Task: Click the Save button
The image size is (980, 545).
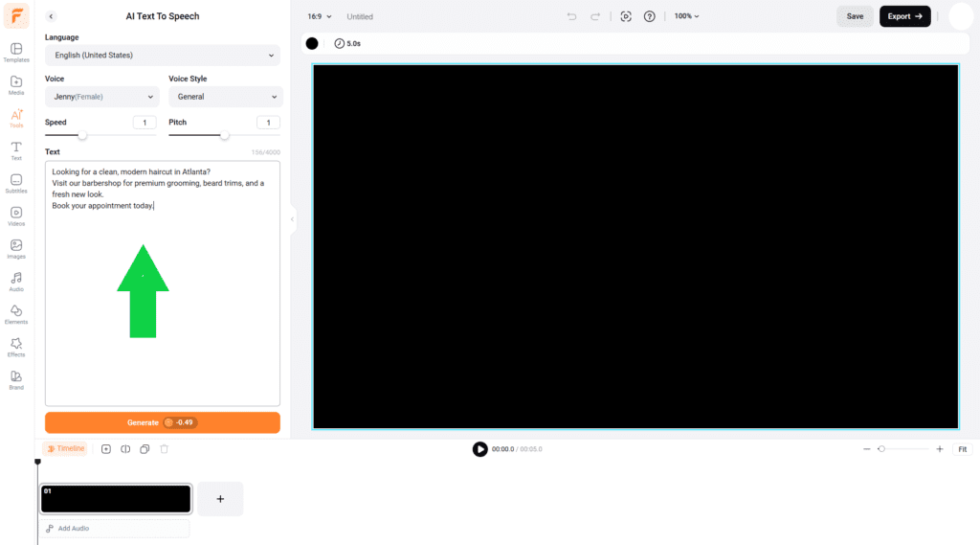Action: coord(855,16)
